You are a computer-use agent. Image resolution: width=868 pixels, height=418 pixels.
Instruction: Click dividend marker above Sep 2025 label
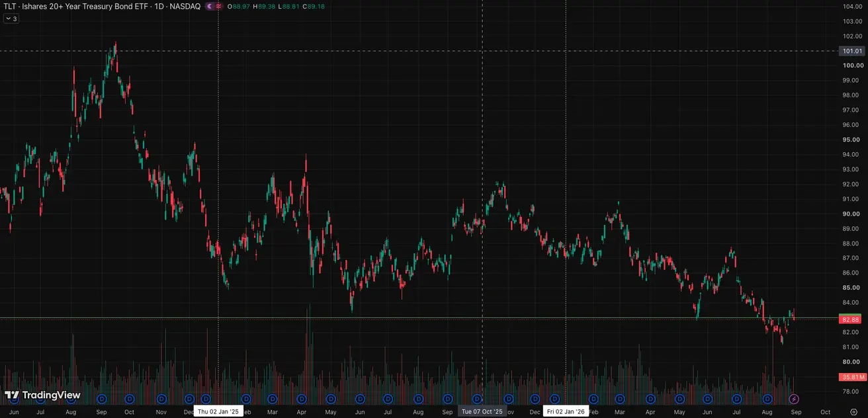tap(447, 399)
